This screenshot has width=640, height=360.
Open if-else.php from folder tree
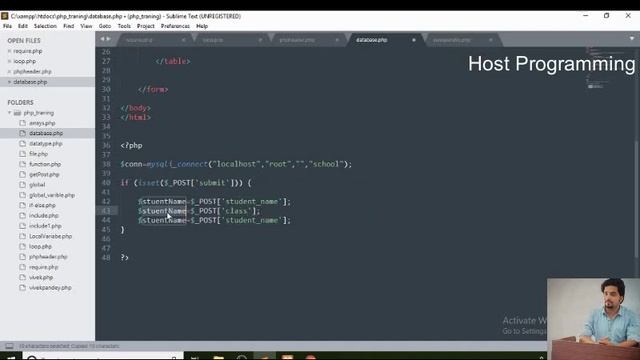click(42, 205)
